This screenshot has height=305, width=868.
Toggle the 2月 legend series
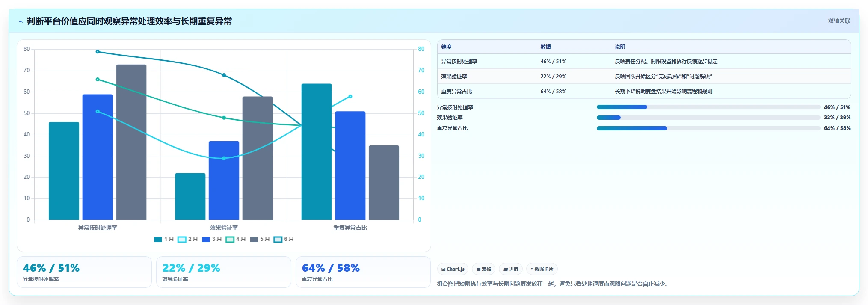pyautogui.click(x=188, y=239)
